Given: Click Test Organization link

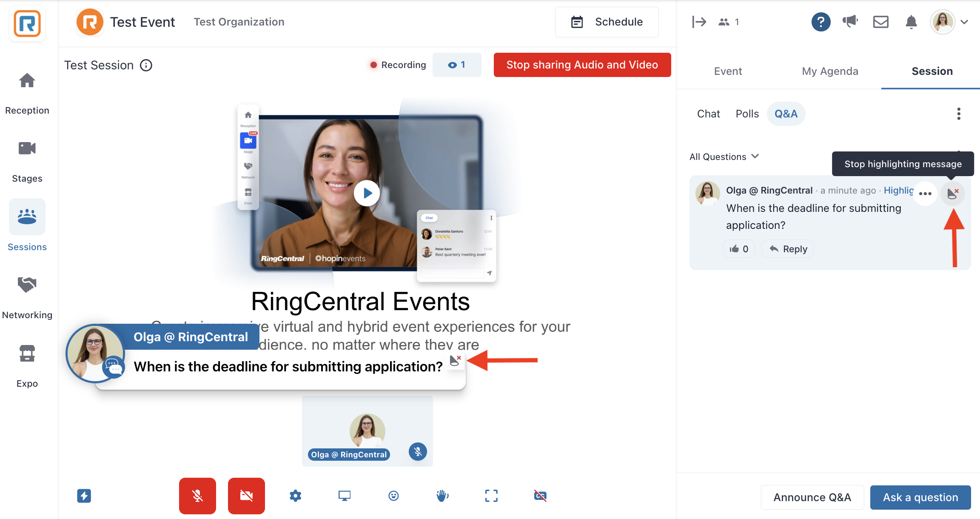Looking at the screenshot, I should pos(239,22).
